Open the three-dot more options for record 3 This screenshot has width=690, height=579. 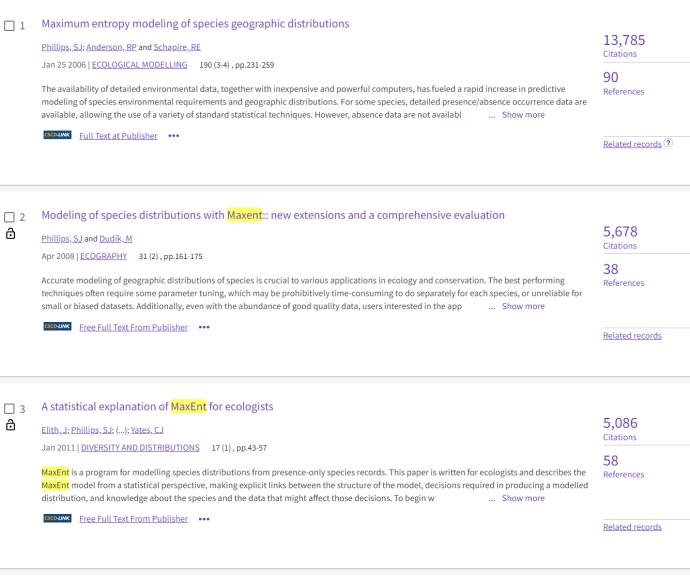pyautogui.click(x=204, y=519)
